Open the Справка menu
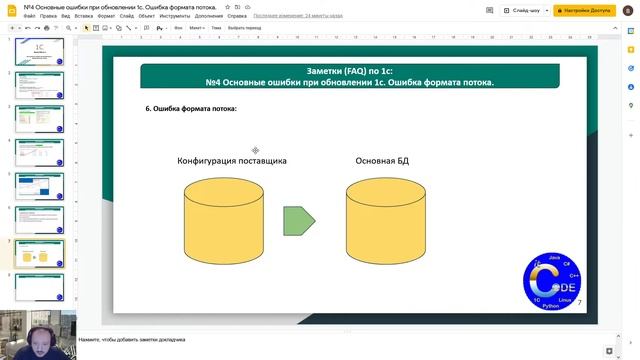 (237, 16)
